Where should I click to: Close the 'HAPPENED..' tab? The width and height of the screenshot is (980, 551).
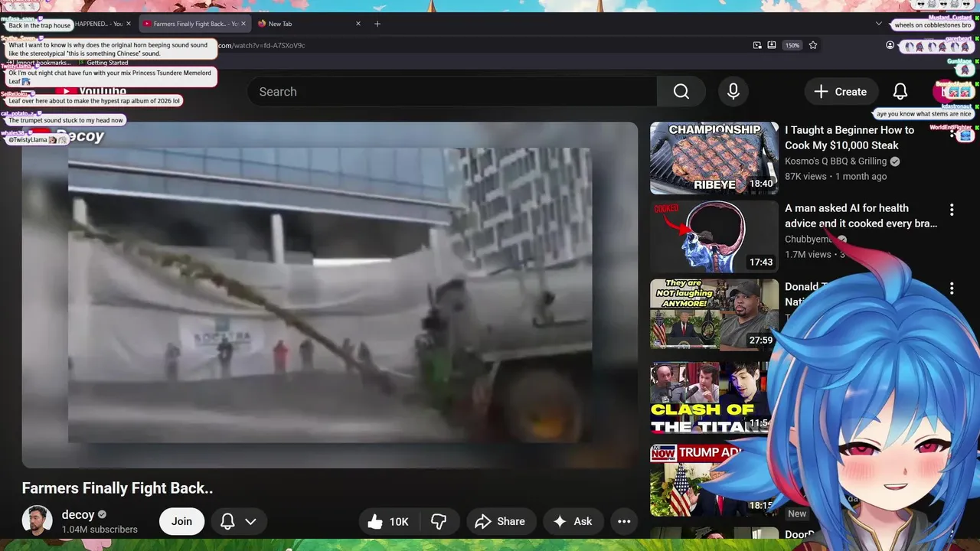129,24
